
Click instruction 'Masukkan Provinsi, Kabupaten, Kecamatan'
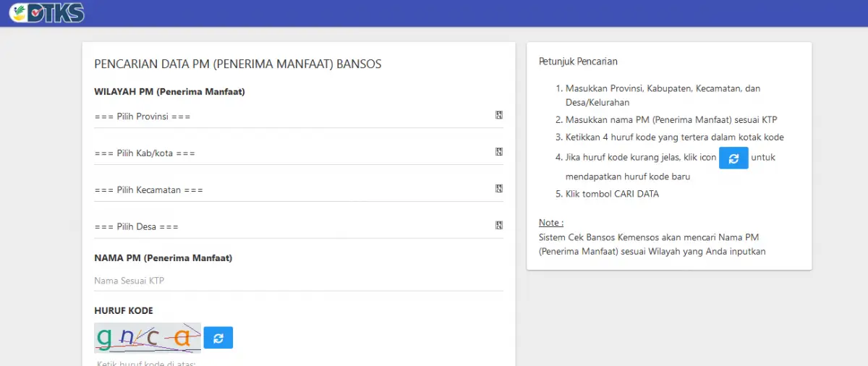(x=663, y=95)
